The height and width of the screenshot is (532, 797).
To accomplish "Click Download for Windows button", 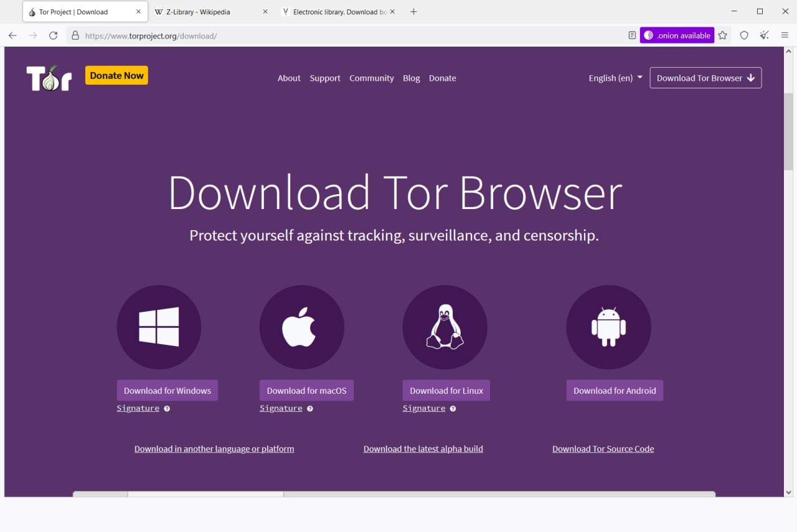I will click(x=167, y=391).
